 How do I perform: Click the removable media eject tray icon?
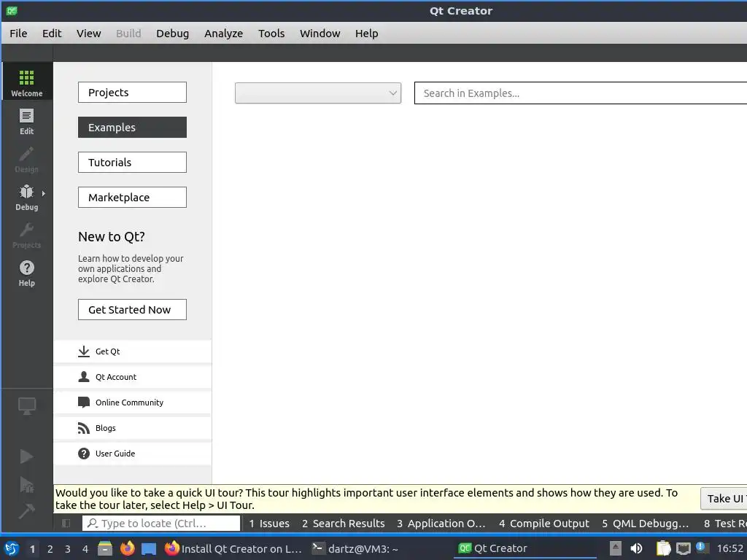point(616,548)
